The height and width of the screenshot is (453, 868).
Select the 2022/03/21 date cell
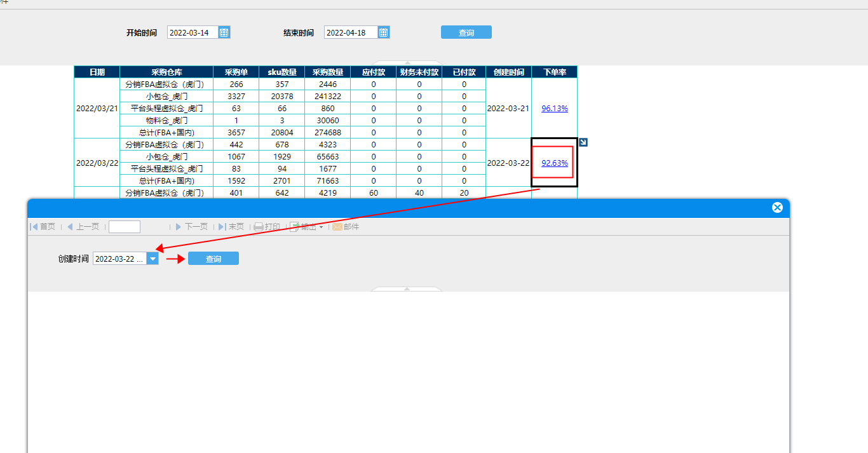[x=97, y=109]
